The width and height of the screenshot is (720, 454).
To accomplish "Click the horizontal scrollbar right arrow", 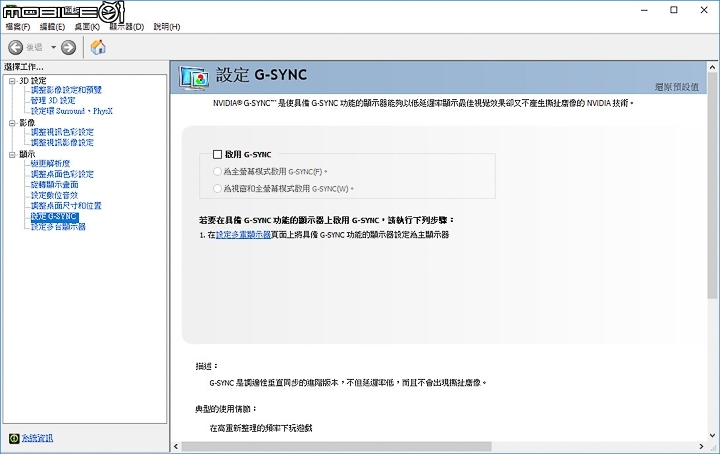I will point(701,446).
